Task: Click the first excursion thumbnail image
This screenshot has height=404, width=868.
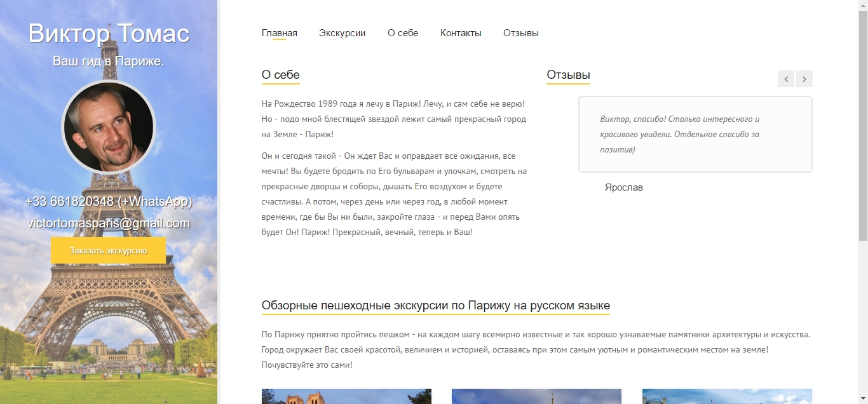Action: pyautogui.click(x=346, y=396)
